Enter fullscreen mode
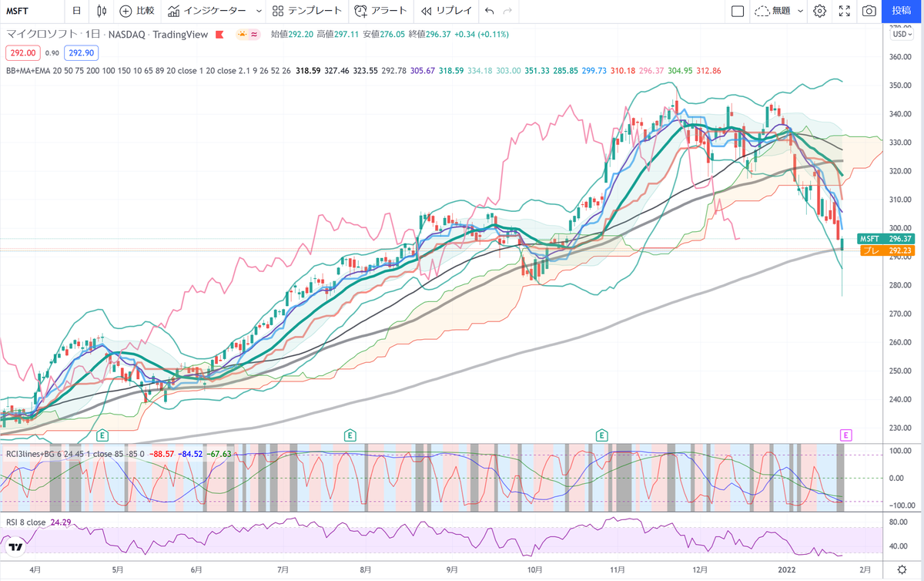 (x=845, y=11)
